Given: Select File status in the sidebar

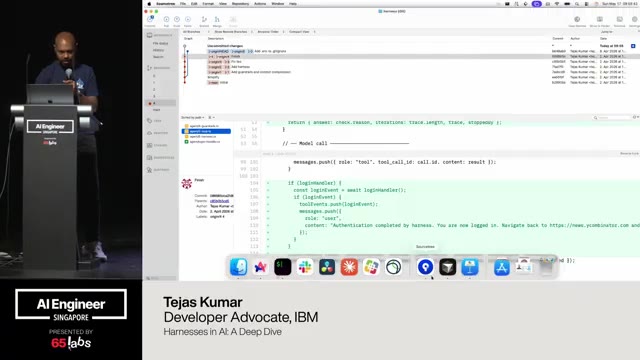Looking at the screenshot, I should [x=160, y=43].
